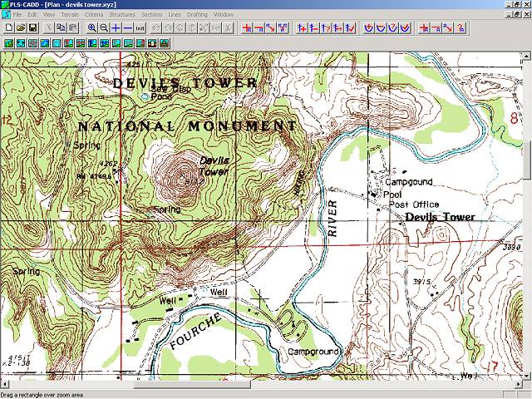Open the Terrain menu

(70, 15)
